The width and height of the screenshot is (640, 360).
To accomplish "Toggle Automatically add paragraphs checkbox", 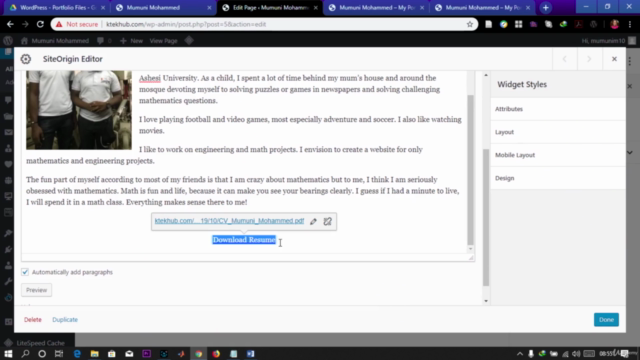I will (x=25, y=272).
